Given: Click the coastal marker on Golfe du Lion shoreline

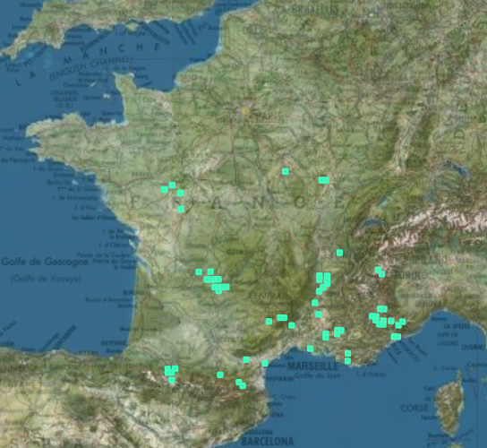Looking at the screenshot, I should click(x=265, y=363).
